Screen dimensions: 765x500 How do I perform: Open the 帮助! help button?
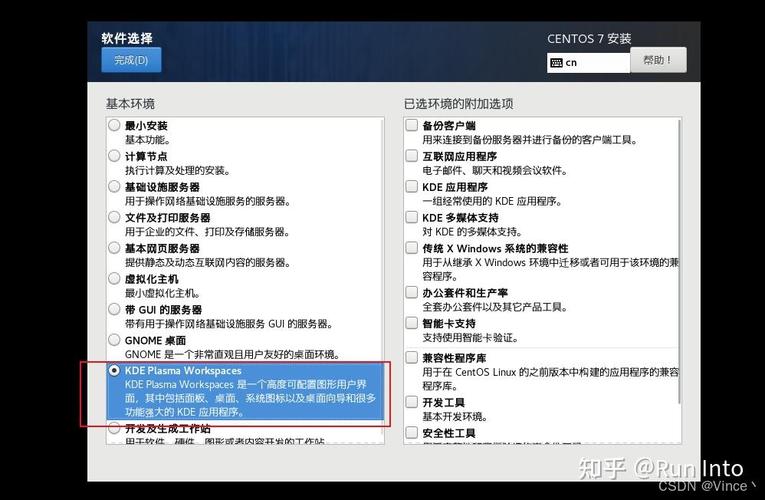(658, 60)
